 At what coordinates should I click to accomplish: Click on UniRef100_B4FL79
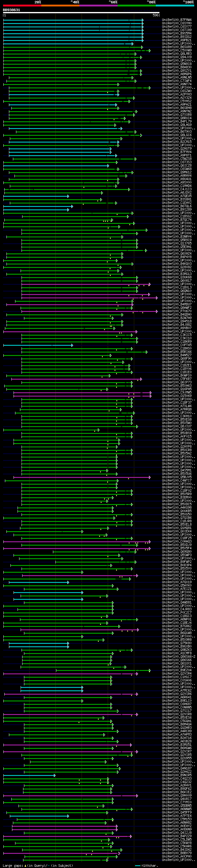177,121
